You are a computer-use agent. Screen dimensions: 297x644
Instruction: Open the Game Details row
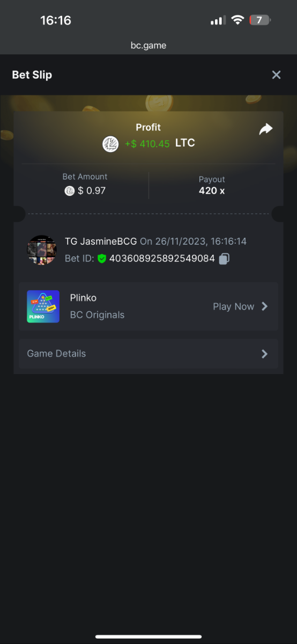(148, 354)
